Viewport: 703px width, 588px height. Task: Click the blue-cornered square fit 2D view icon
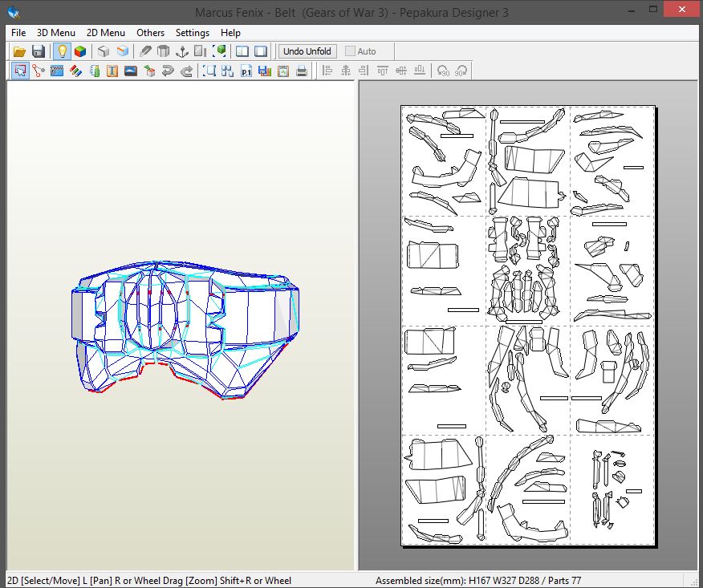pyautogui.click(x=209, y=71)
